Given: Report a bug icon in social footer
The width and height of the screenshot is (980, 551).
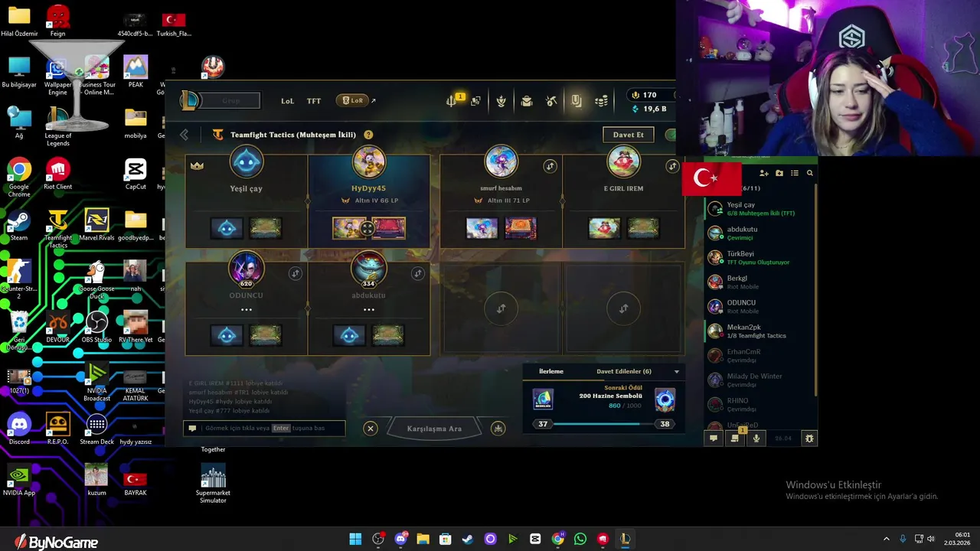Looking at the screenshot, I should (809, 439).
